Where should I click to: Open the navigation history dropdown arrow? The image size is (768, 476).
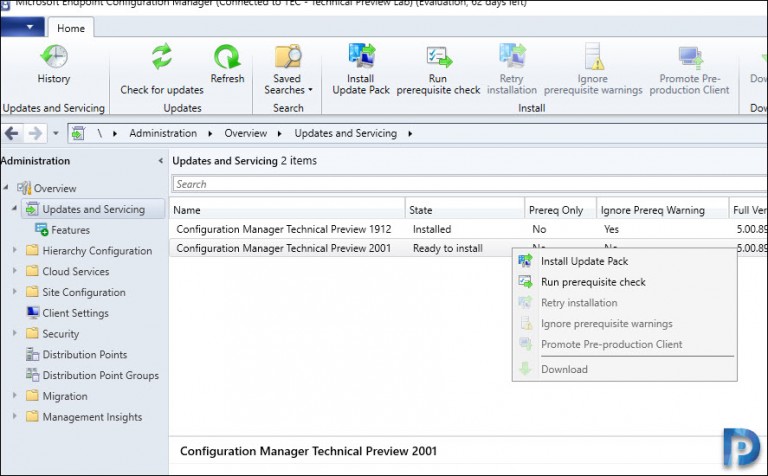pos(56,133)
